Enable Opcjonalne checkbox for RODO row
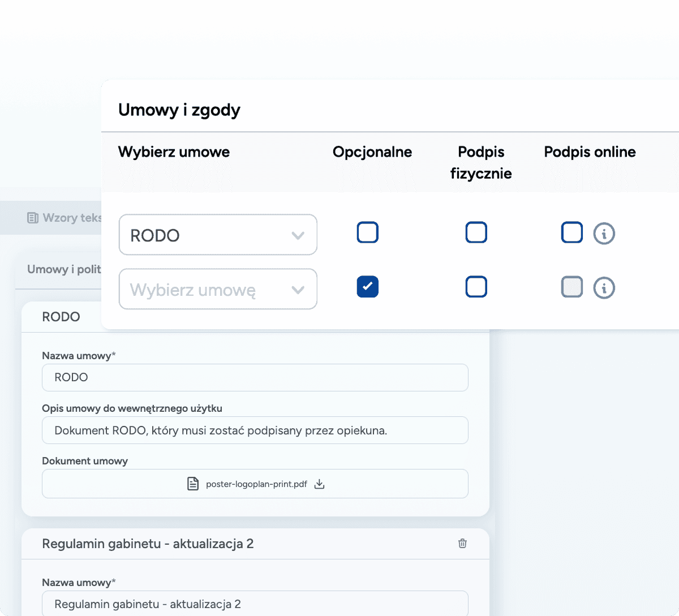Screen dimensions: 679x616 (367, 232)
